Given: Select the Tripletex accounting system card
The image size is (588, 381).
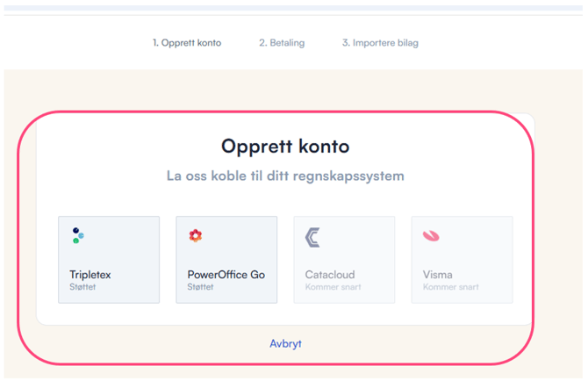Looking at the screenshot, I should click(109, 260).
